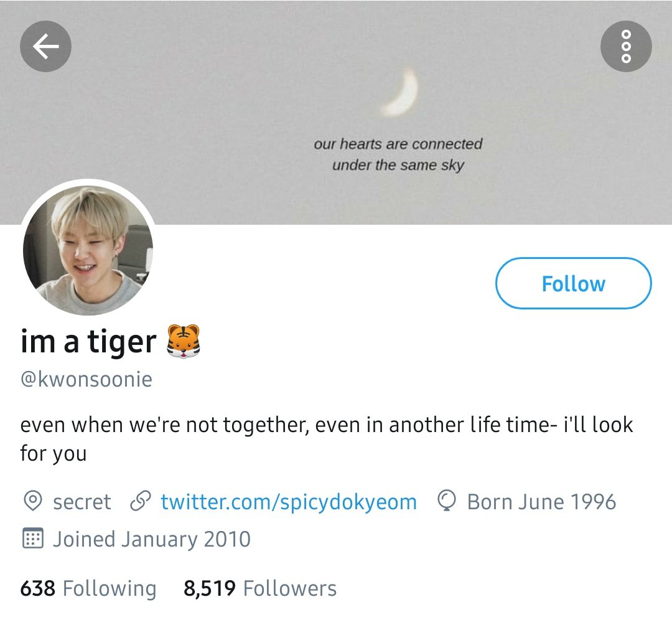Click the location pin icon
Image resolution: width=672 pixels, height=635 pixels.
click(32, 501)
